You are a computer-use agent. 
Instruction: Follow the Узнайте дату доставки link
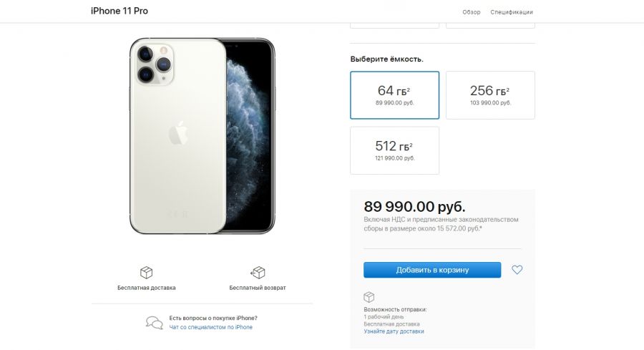pos(394,331)
